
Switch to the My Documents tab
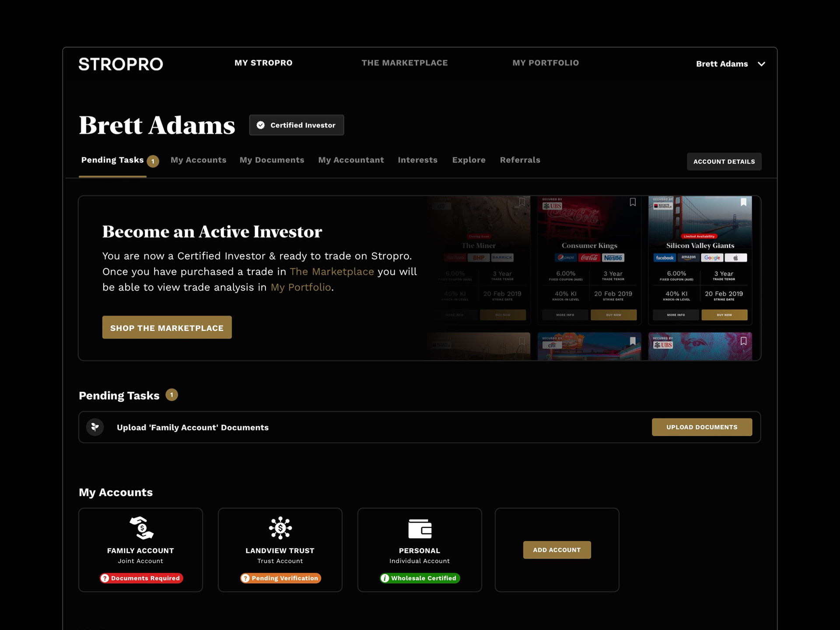tap(272, 160)
